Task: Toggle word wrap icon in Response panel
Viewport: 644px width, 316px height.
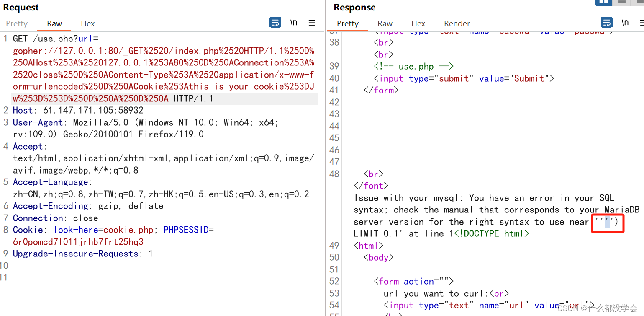Action: (607, 23)
